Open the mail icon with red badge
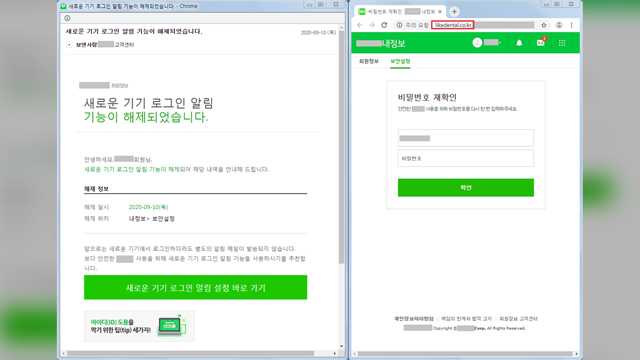This screenshot has height=360, width=640. (x=541, y=42)
